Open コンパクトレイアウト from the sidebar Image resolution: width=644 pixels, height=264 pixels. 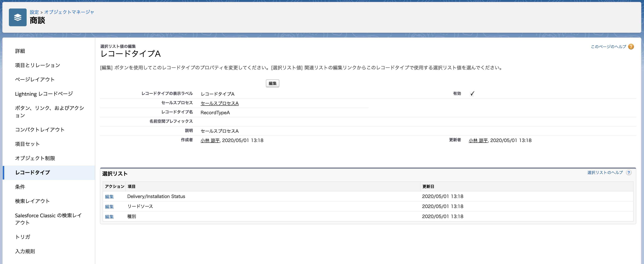tap(40, 129)
